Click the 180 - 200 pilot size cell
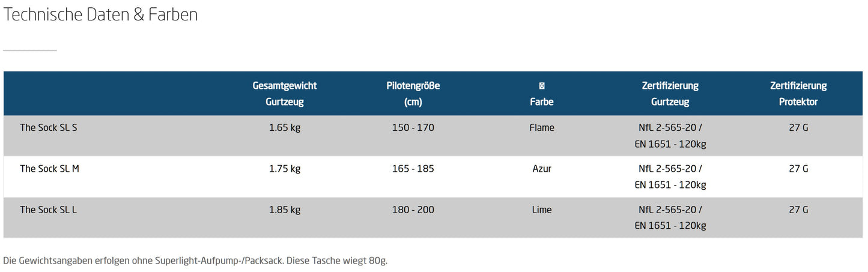 point(413,210)
